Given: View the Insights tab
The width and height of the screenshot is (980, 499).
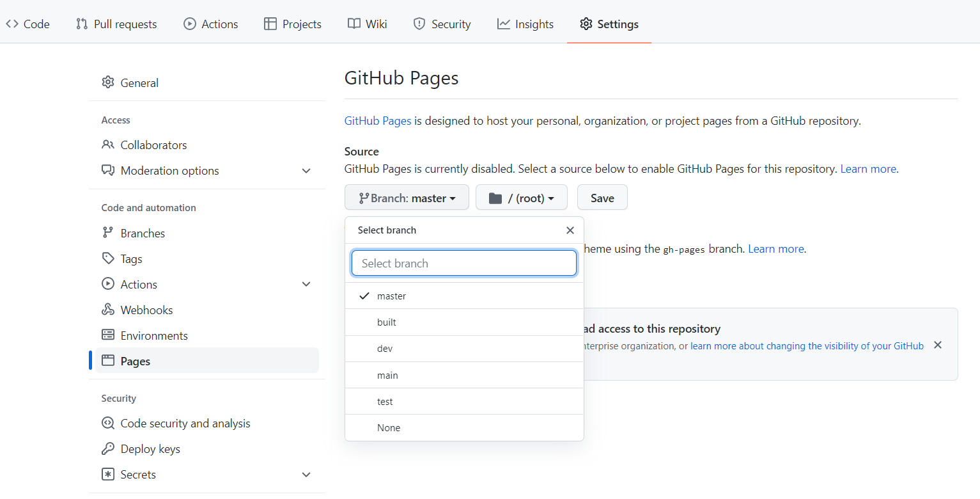Looking at the screenshot, I should click(x=525, y=24).
